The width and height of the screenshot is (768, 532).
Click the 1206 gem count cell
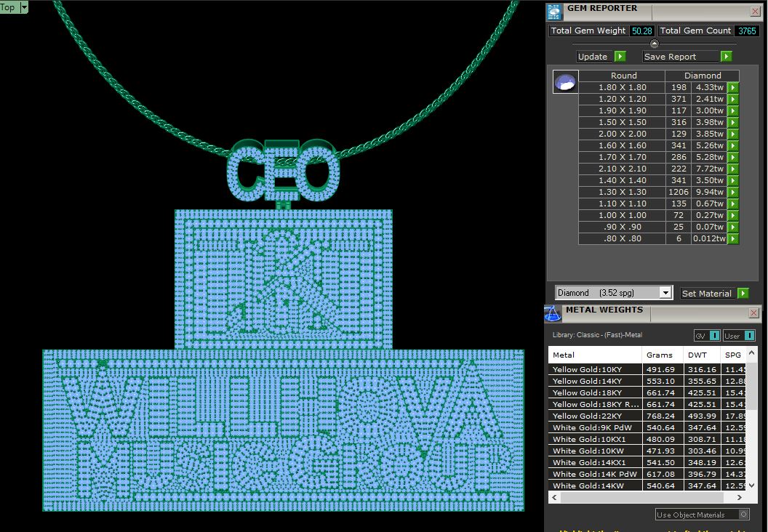[679, 193]
